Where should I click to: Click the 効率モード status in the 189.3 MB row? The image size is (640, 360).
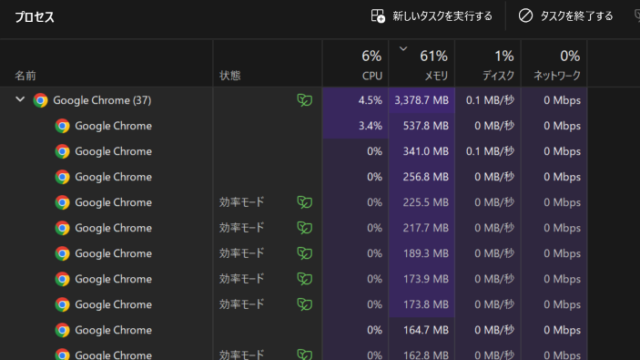click(x=242, y=253)
